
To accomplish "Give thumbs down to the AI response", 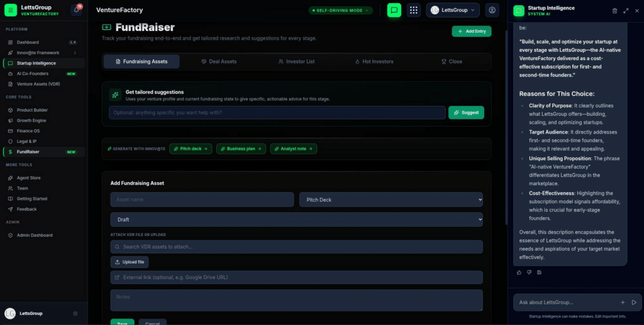I will (529, 272).
